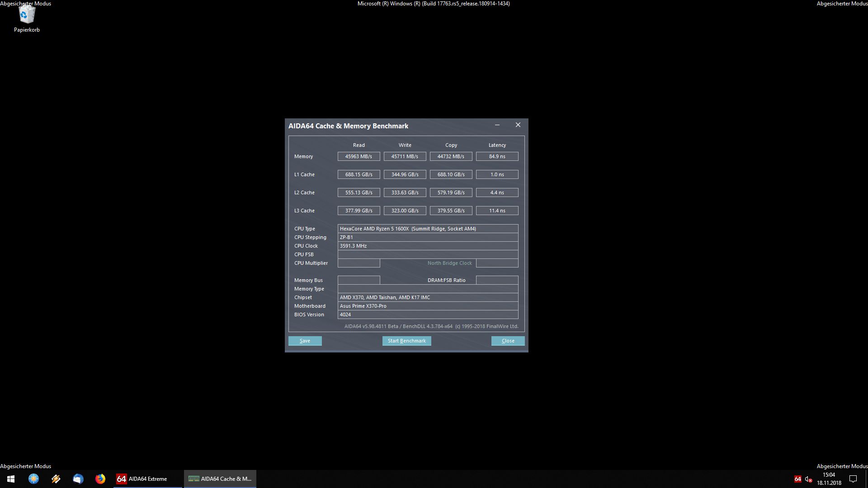Open the taskbar clock and date
868x488 pixels.
click(x=829, y=479)
